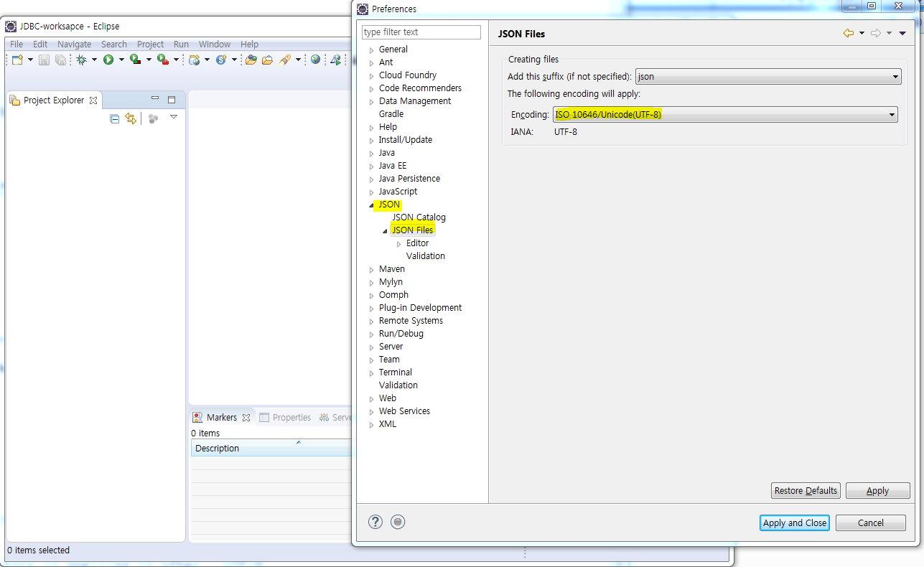The image size is (924, 567).
Task: Click the Apply button
Action: tap(877, 491)
